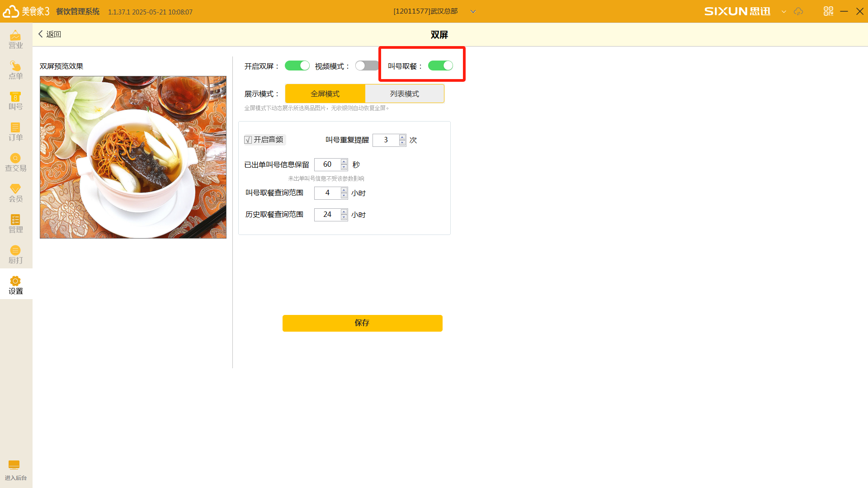Click the 保存 save button
868x488 pixels.
coord(363,323)
